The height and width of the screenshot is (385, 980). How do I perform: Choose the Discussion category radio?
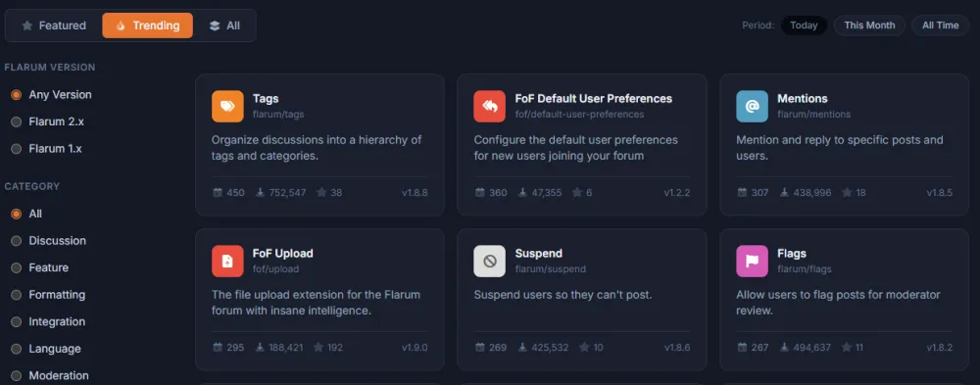coord(17,241)
